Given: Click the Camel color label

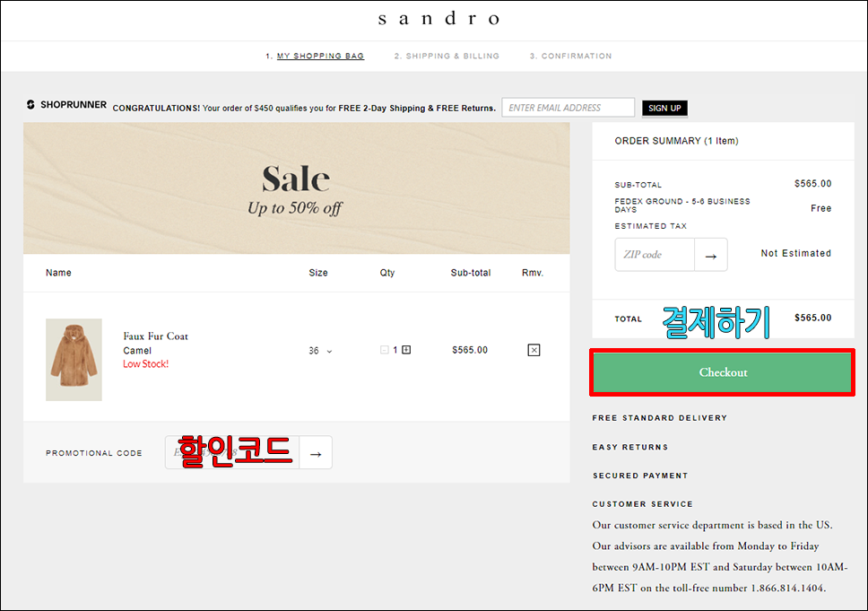Looking at the screenshot, I should (136, 351).
